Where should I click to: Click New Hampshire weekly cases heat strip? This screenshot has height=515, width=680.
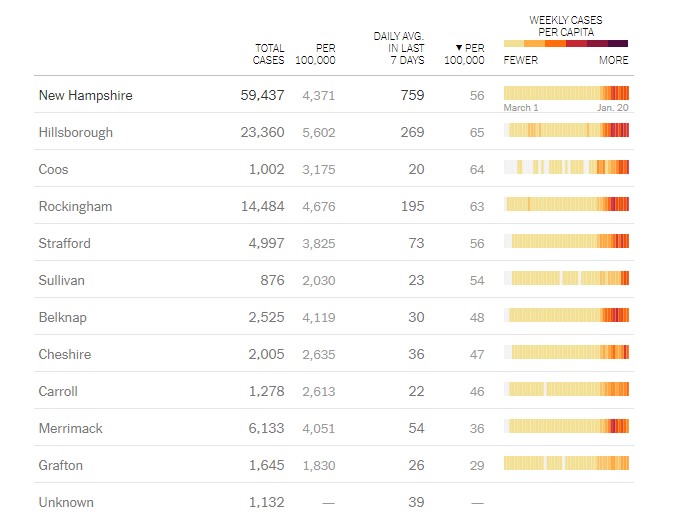(567, 93)
